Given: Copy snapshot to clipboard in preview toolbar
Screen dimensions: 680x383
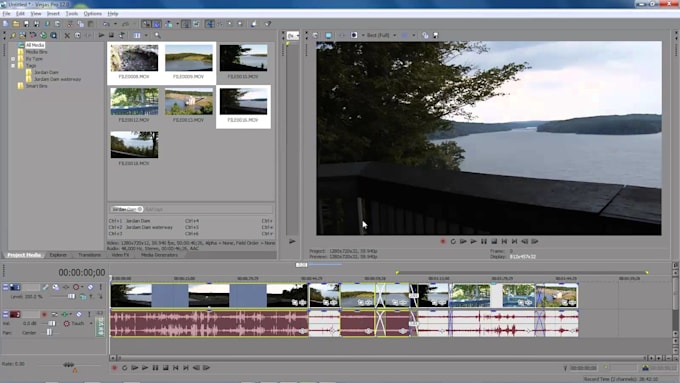Looking at the screenshot, I should [425, 35].
